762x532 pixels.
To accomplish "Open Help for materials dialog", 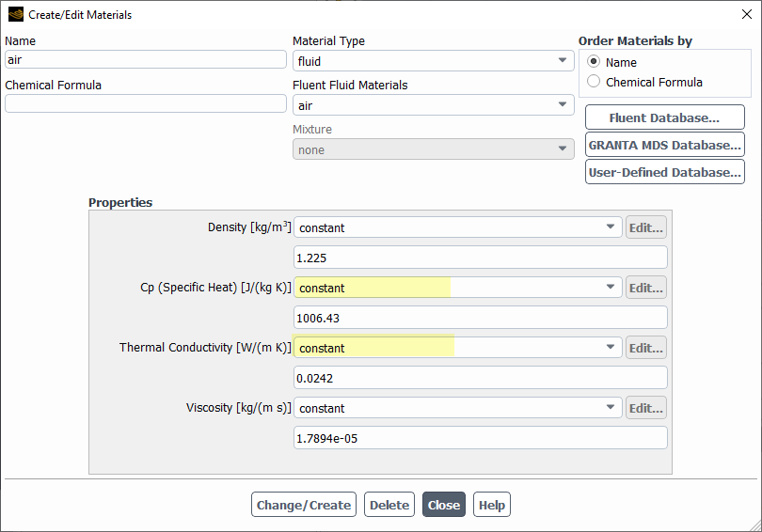I will (x=492, y=505).
